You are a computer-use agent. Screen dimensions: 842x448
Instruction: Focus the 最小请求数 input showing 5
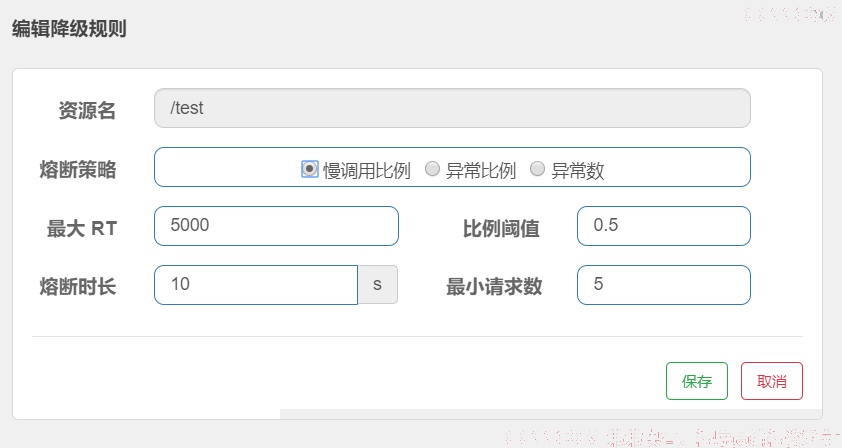(x=664, y=285)
